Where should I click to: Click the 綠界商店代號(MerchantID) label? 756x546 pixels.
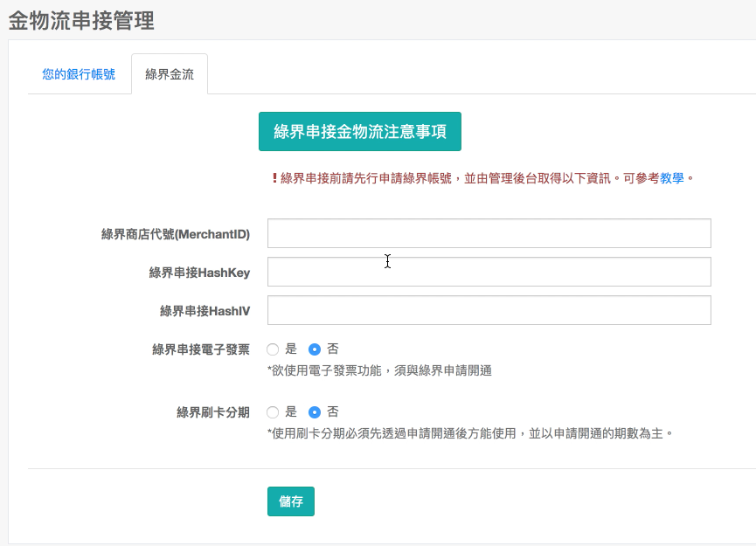176,234
